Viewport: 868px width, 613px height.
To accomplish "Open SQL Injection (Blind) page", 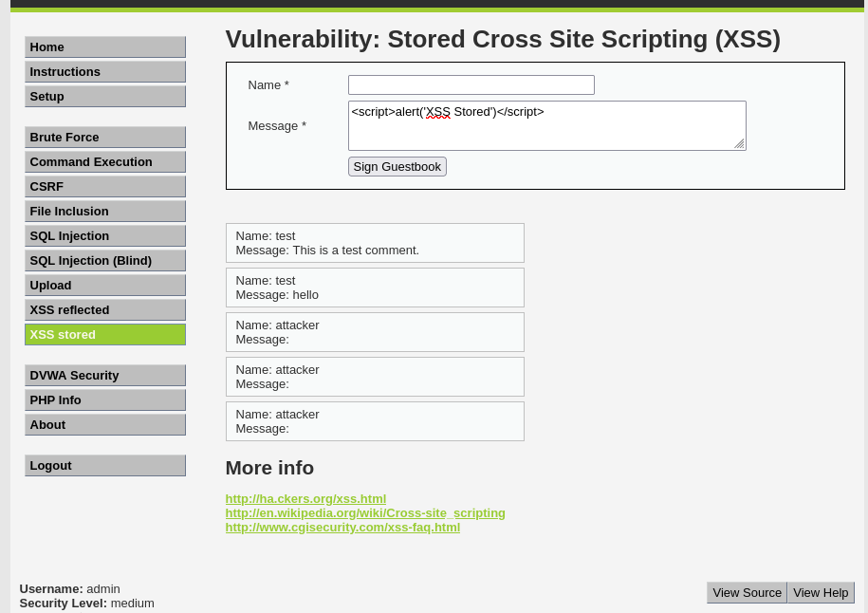I will tap(105, 261).
